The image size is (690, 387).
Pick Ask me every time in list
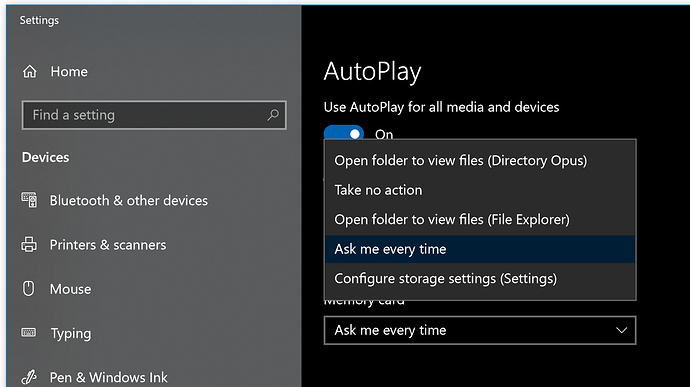coord(480,249)
